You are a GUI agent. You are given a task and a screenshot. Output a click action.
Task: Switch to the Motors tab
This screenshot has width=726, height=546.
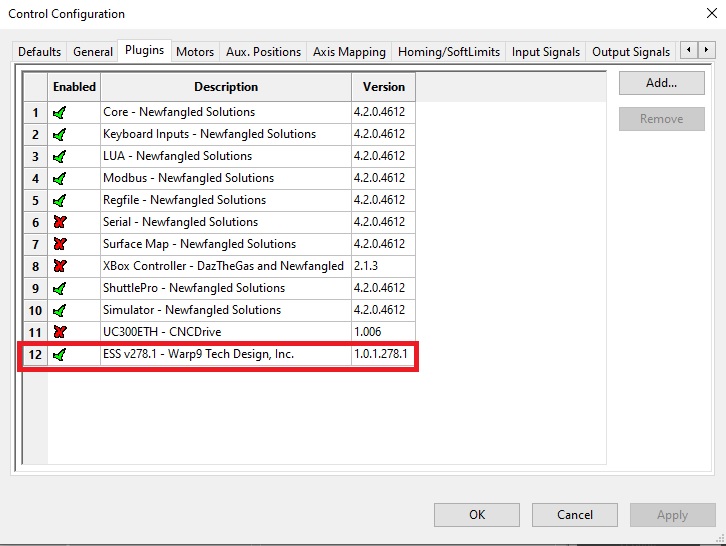pyautogui.click(x=195, y=52)
